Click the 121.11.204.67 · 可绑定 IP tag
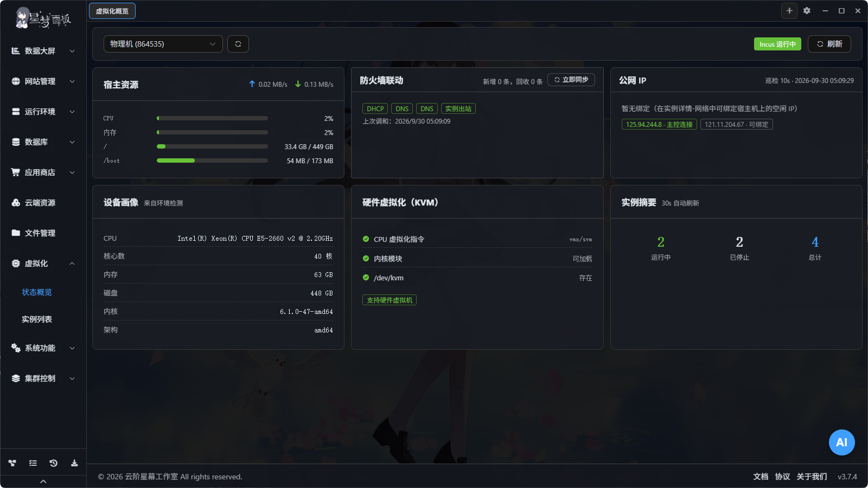 click(736, 125)
